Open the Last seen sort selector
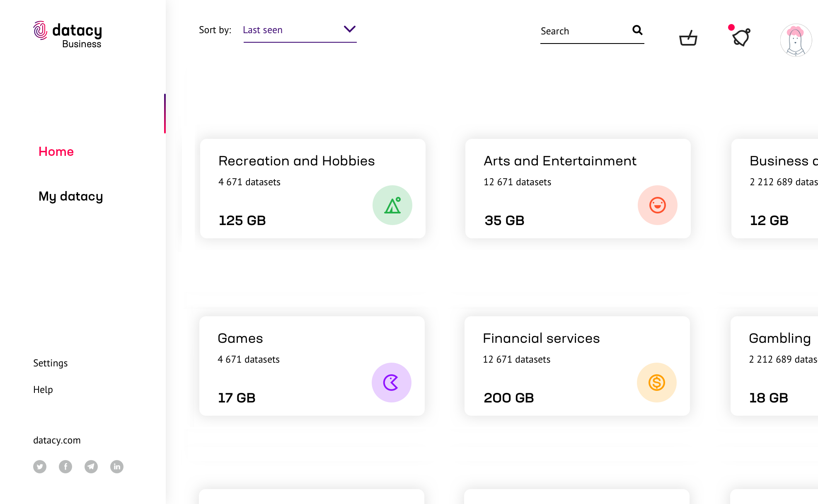818x504 pixels. 290,30
